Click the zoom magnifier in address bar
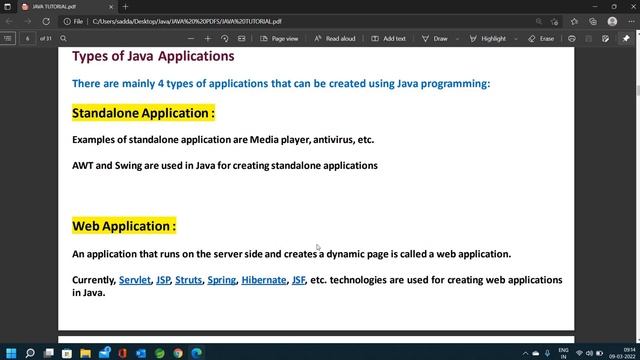640x360 pixels. (x=539, y=21)
